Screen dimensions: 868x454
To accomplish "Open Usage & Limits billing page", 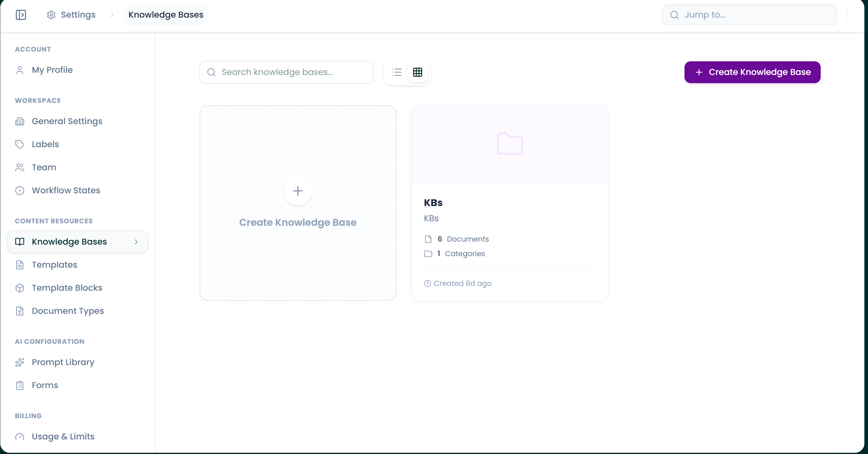I will point(63,436).
